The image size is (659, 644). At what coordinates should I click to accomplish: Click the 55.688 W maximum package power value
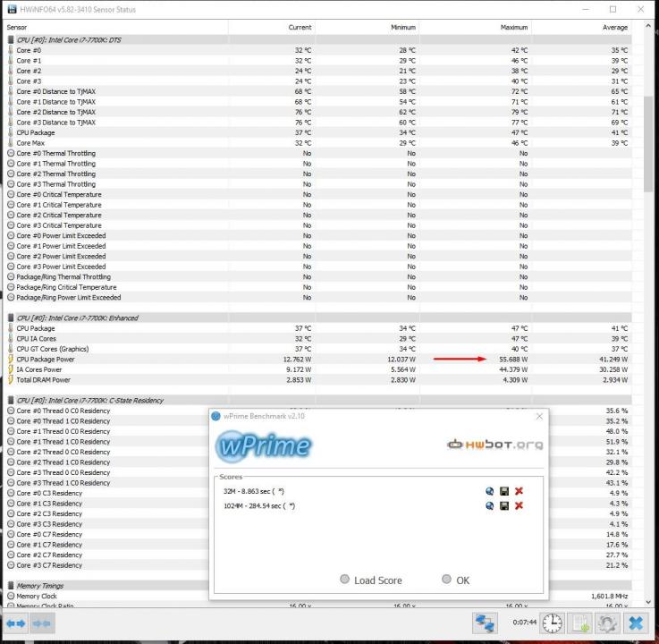513,359
